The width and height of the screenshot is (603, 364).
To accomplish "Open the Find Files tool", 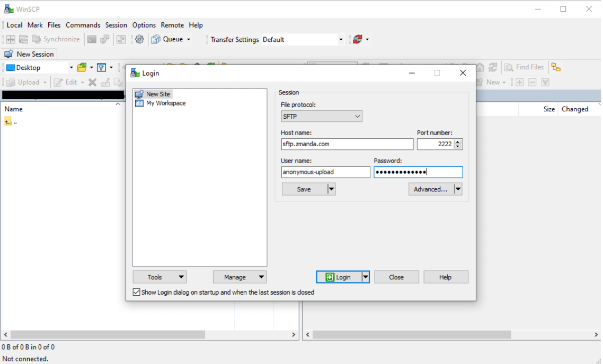I will pos(524,67).
